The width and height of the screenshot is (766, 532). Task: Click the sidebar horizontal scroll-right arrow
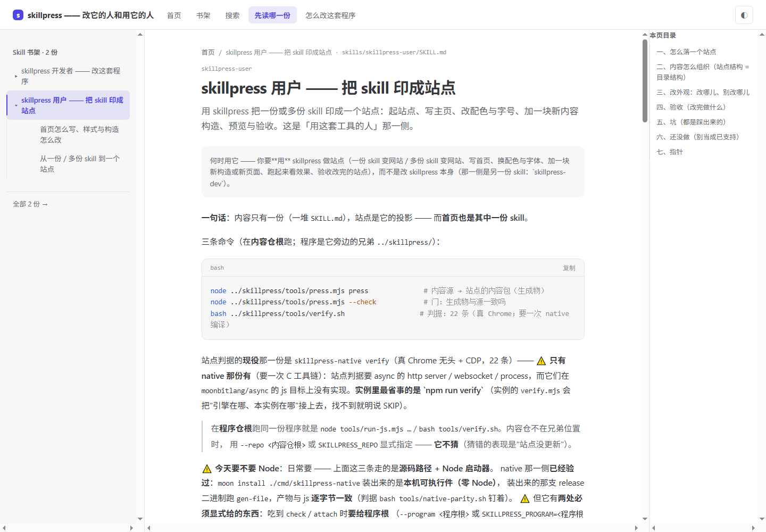(131, 528)
